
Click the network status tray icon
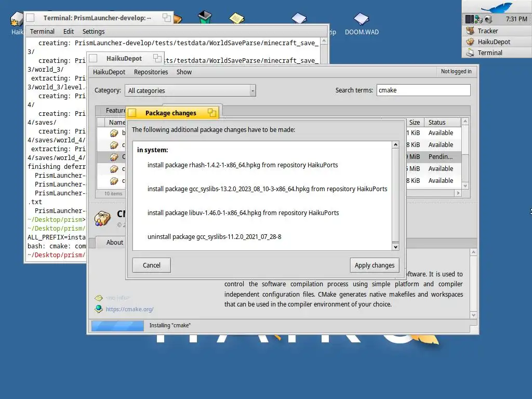point(478,19)
